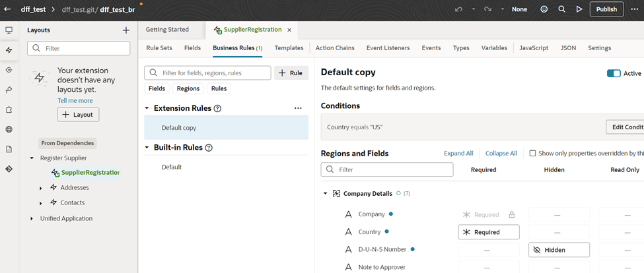Click the plus icon beside Layouts heading

tap(126, 30)
